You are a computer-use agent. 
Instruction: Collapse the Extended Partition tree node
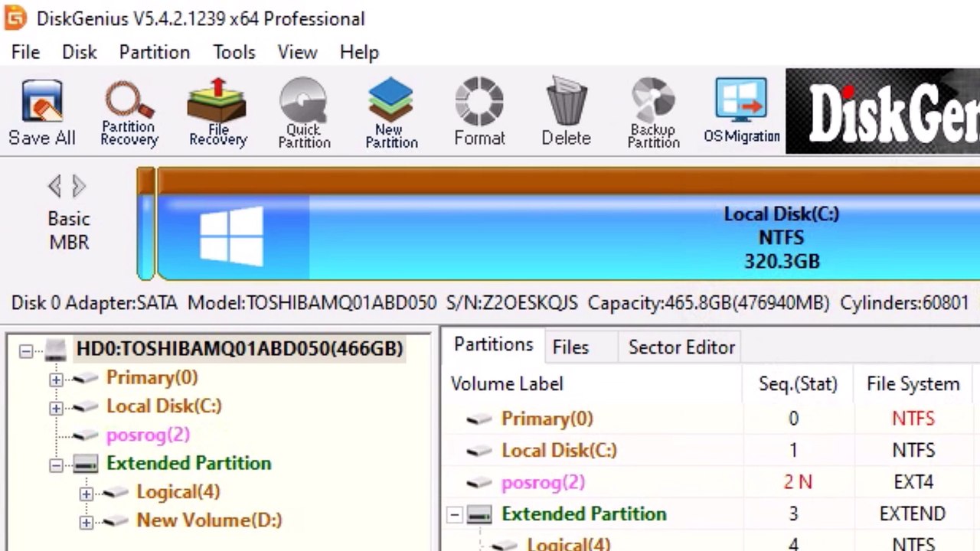[x=56, y=465]
